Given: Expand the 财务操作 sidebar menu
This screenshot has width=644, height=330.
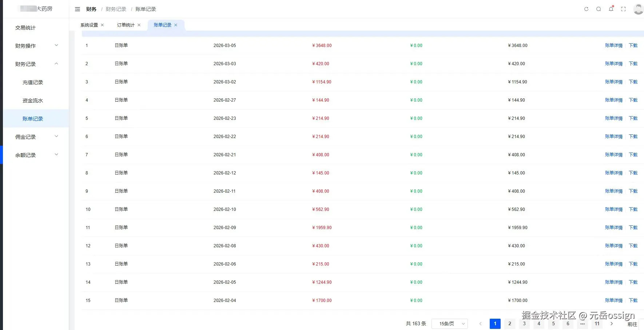Looking at the screenshot, I should click(x=36, y=46).
